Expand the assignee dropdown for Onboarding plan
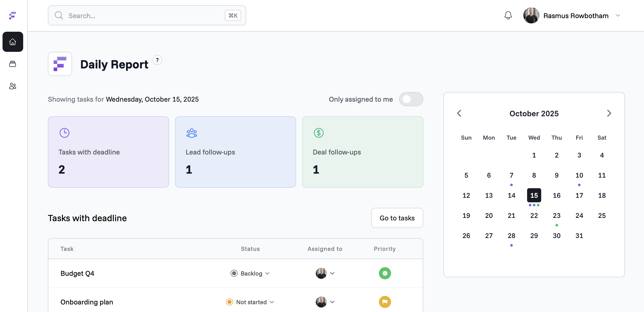 tap(332, 302)
